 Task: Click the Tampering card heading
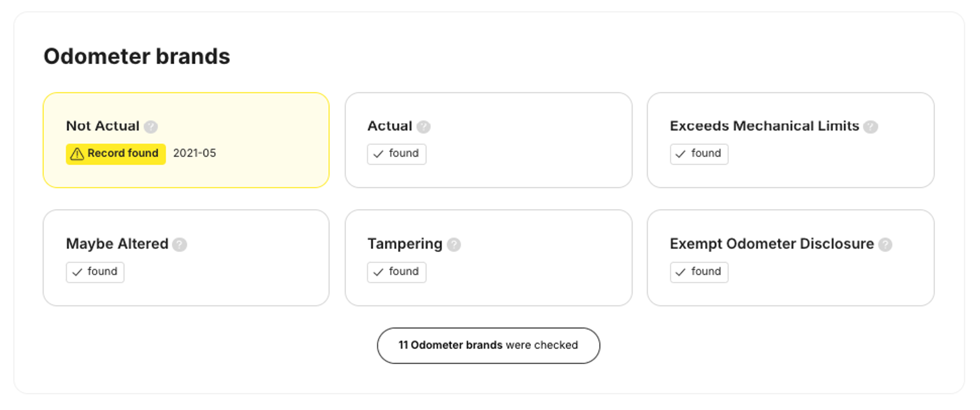point(404,244)
